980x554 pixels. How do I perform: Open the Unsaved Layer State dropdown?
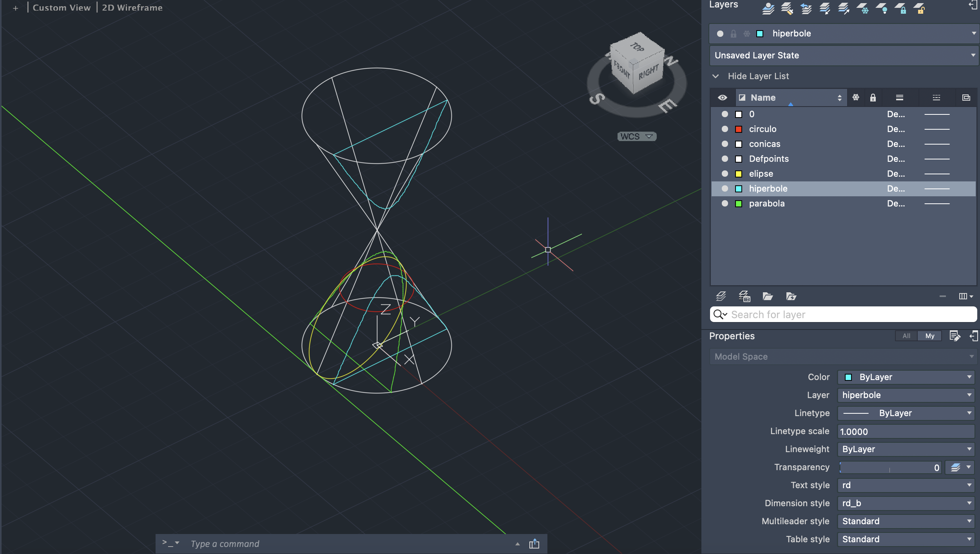pos(843,55)
